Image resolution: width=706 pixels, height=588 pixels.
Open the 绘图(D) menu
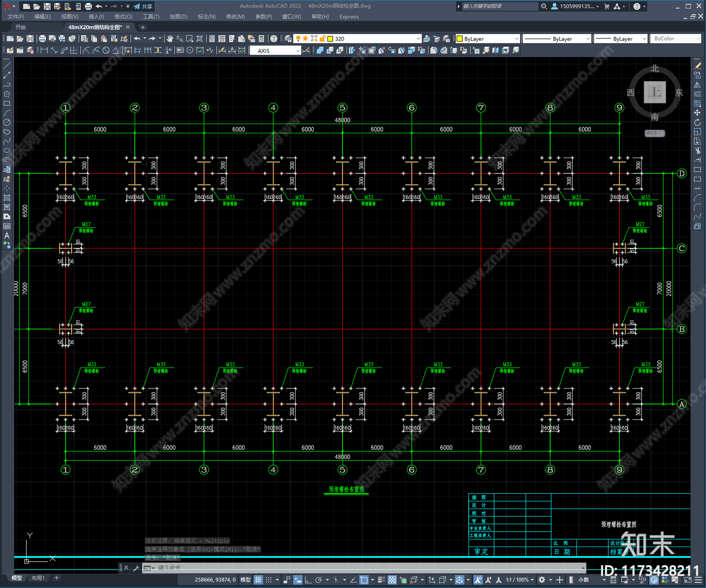(x=178, y=17)
